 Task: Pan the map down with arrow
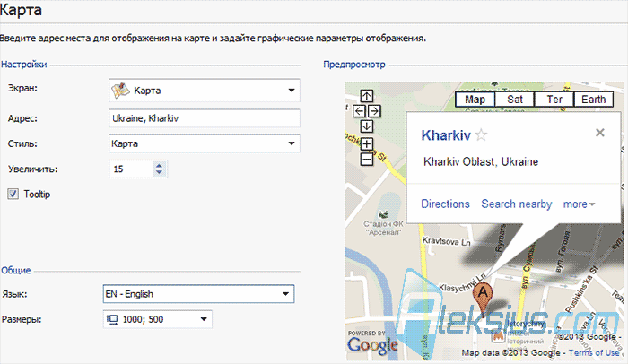[x=366, y=126]
